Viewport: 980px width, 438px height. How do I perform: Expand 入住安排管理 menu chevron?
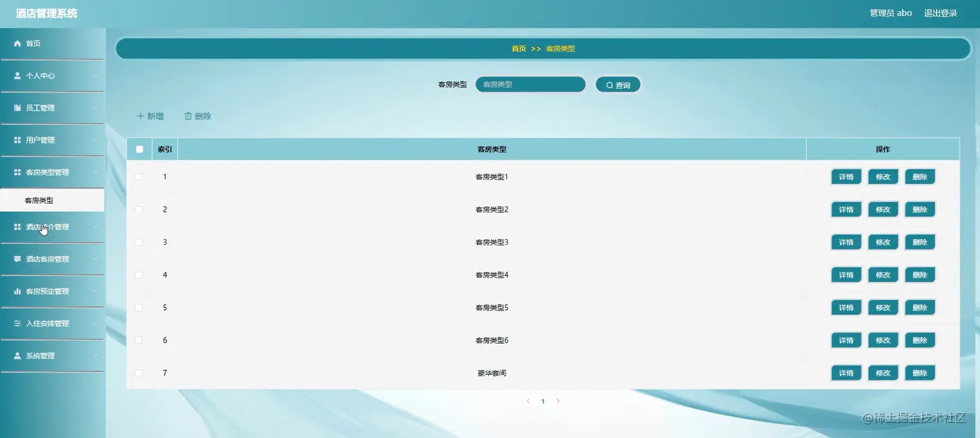pos(95,323)
